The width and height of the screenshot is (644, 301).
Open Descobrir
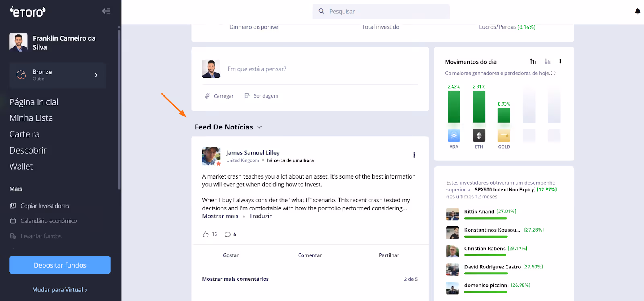point(28,150)
